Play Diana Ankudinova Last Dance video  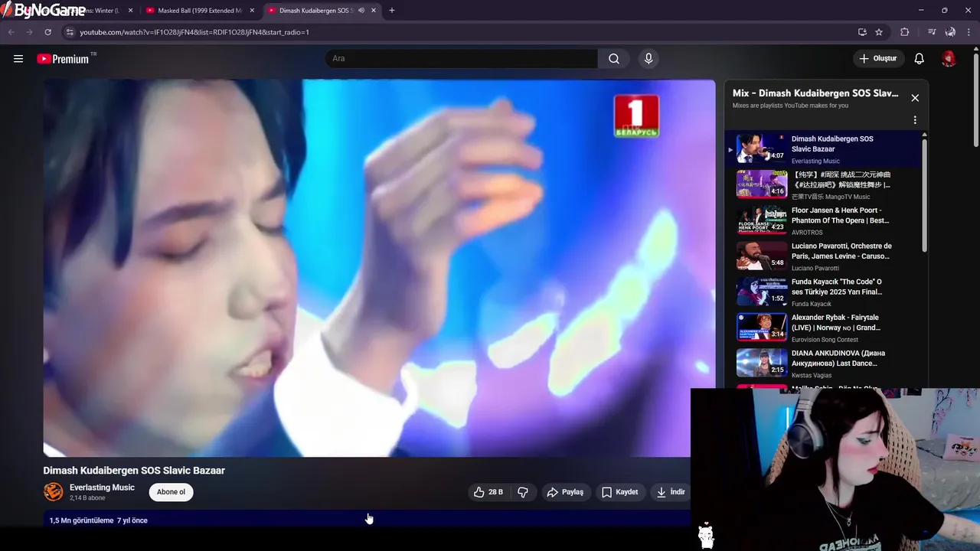tap(824, 363)
